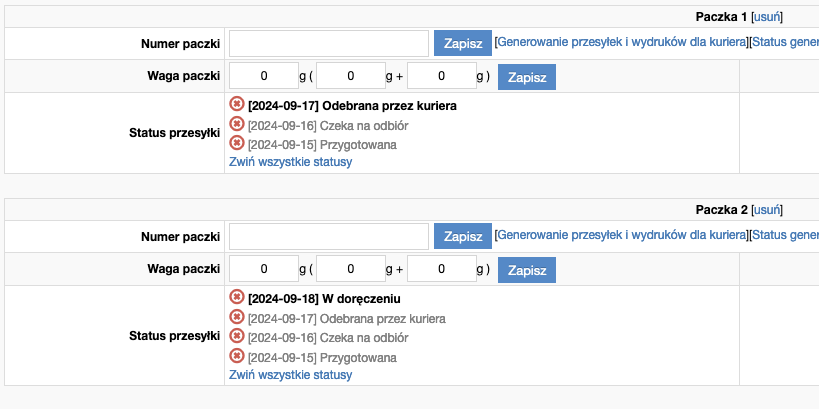Delete 'Przygotowana' status icon in Paczka 2
The width and height of the screenshot is (819, 409).
237,356
